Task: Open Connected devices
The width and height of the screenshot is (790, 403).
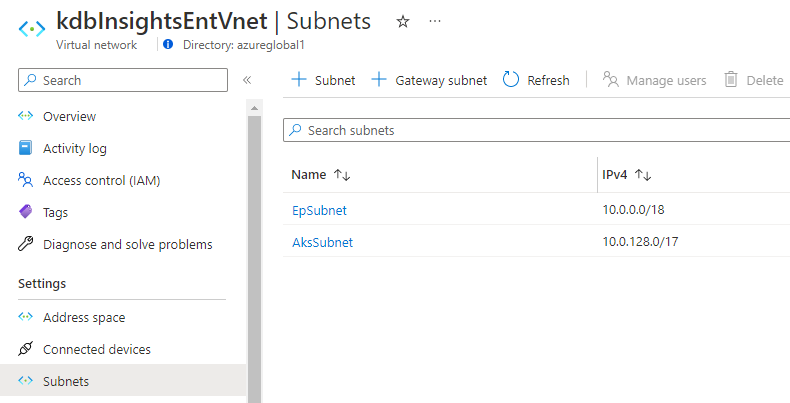Action: pyautogui.click(x=97, y=350)
